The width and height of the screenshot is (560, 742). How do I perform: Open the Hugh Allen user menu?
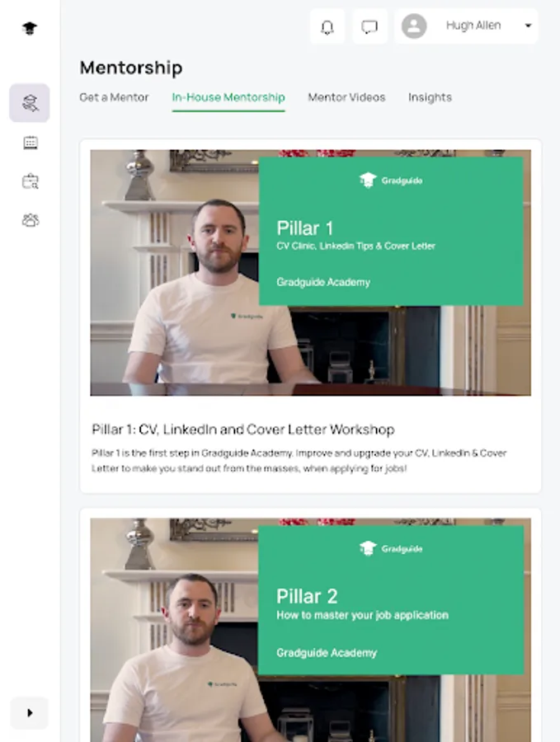click(466, 26)
